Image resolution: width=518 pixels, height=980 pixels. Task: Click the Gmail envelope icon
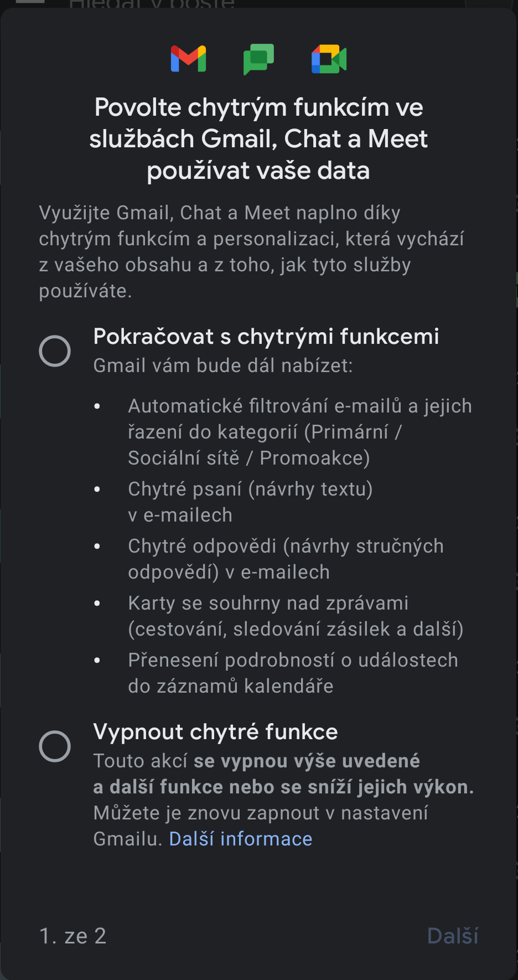pos(188,59)
